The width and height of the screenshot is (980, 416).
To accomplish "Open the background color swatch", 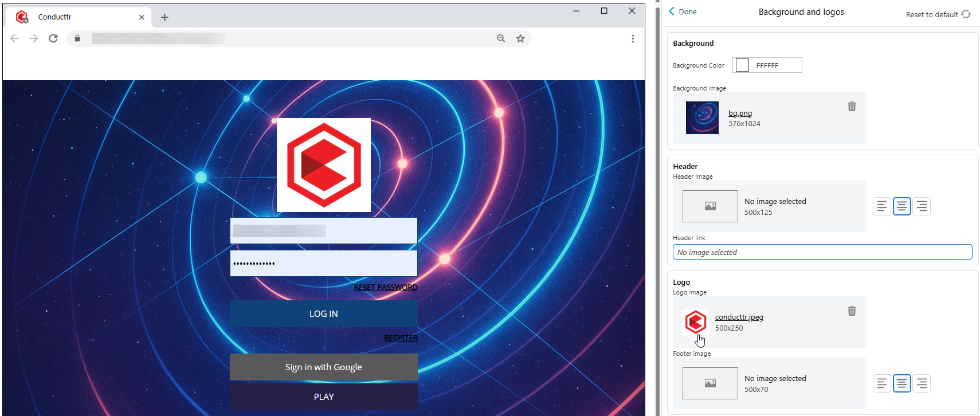I will click(x=742, y=65).
